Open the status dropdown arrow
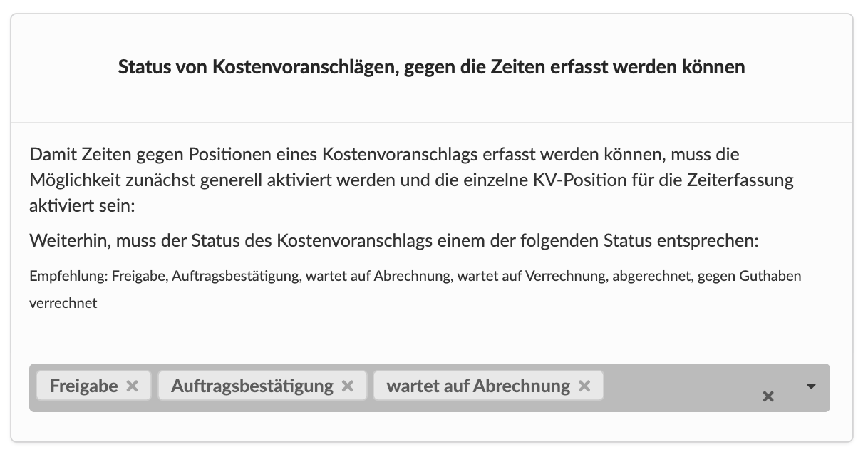The height and width of the screenshot is (452, 868). click(x=810, y=386)
